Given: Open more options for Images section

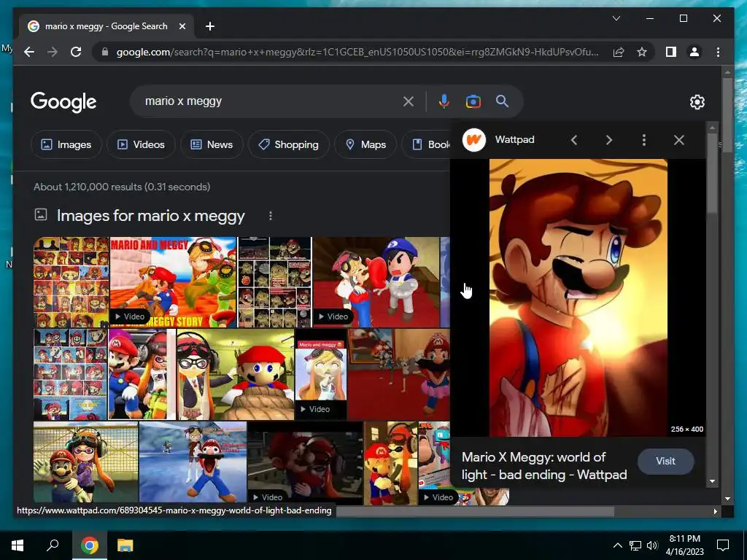Looking at the screenshot, I should click(x=270, y=216).
